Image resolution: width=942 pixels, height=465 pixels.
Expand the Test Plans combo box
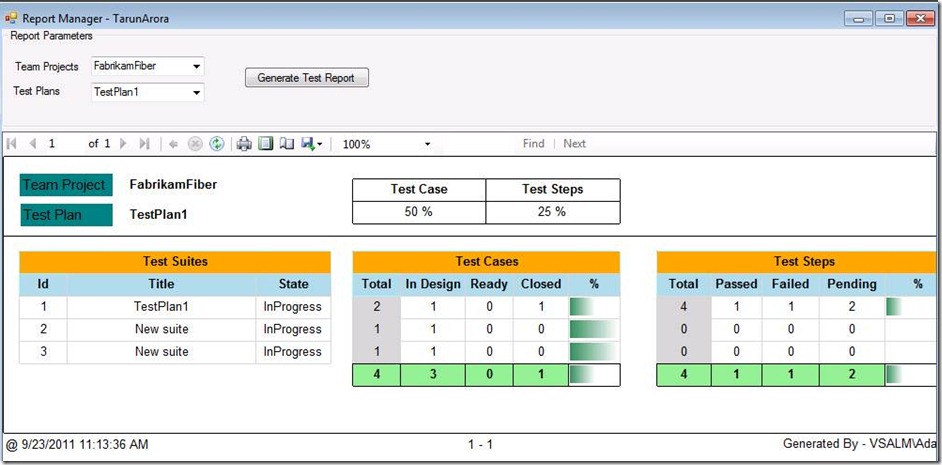pyautogui.click(x=196, y=93)
